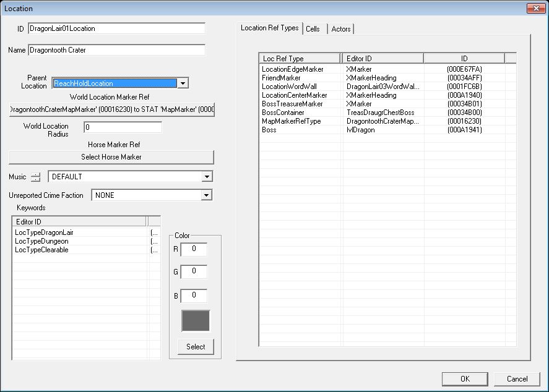The width and height of the screenshot is (549, 392).
Task: Select the BossContainer row in list
Action: tap(387, 113)
